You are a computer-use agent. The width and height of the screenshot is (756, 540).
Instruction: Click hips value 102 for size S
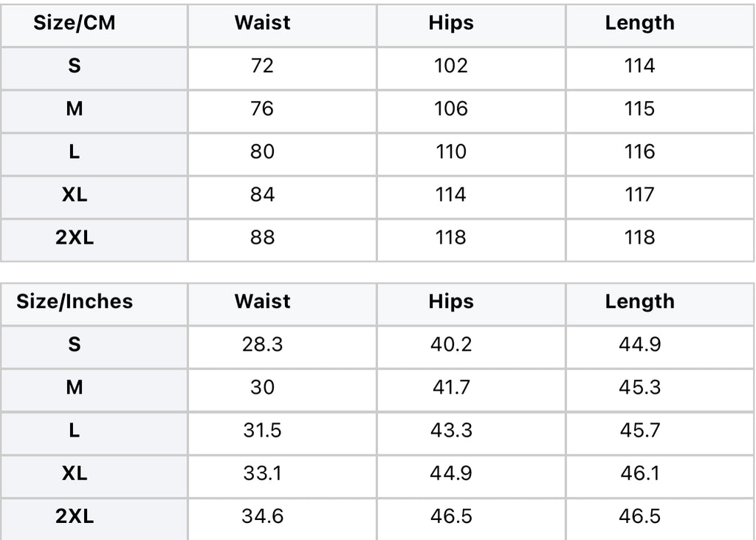(x=451, y=66)
